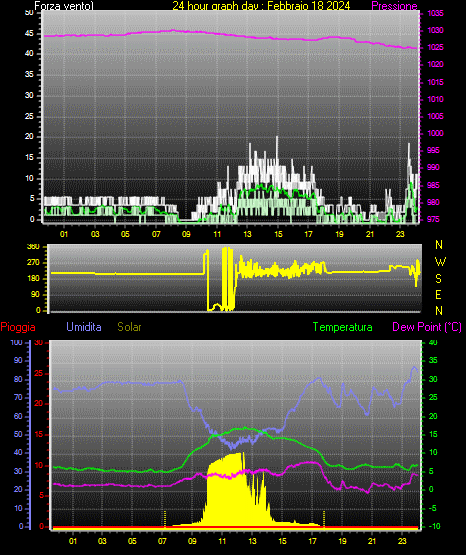Click hour 23 on the wind chart axis
This screenshot has height=555, width=466.
pyautogui.click(x=400, y=234)
